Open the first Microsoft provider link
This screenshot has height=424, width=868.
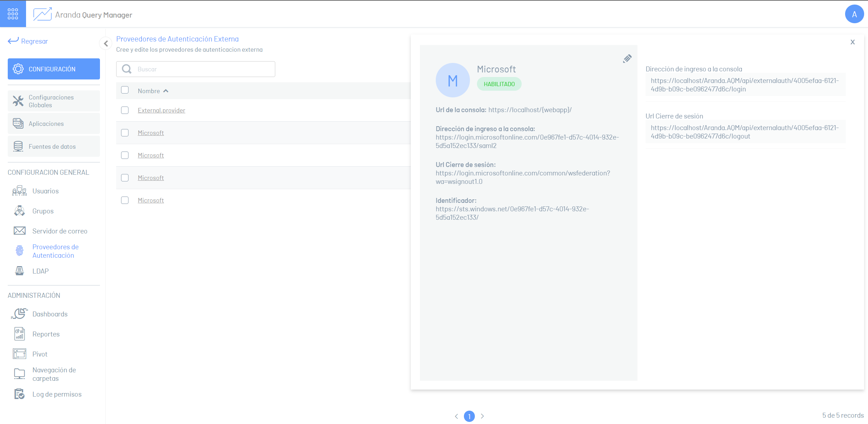click(x=151, y=133)
